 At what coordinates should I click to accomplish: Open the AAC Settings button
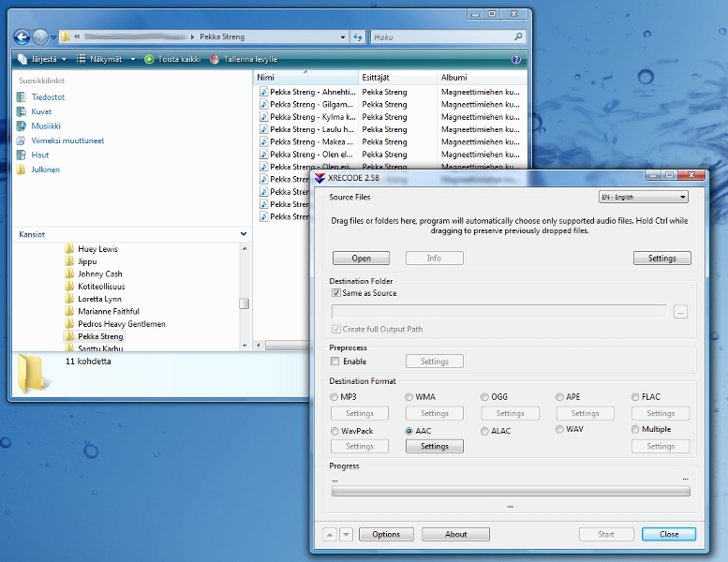point(435,446)
